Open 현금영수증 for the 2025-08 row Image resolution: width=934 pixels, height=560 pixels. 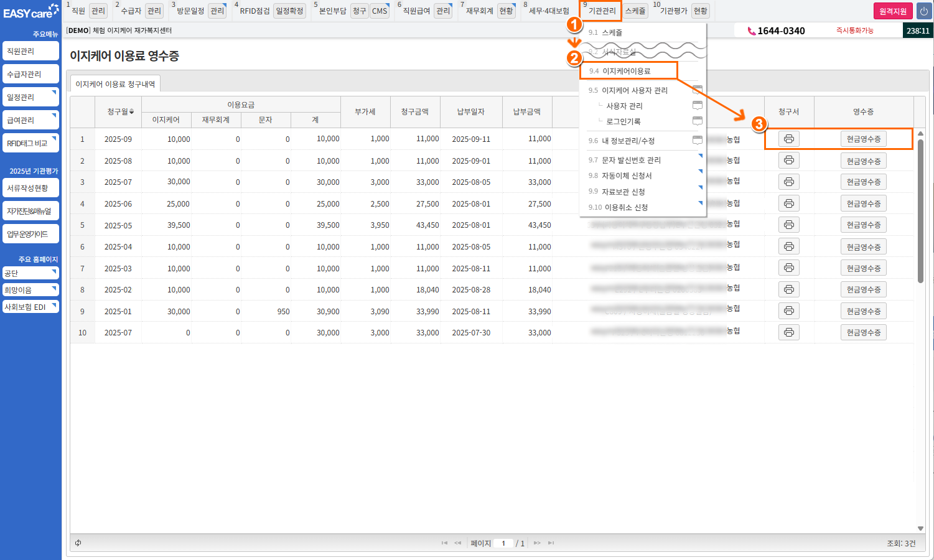tap(863, 161)
